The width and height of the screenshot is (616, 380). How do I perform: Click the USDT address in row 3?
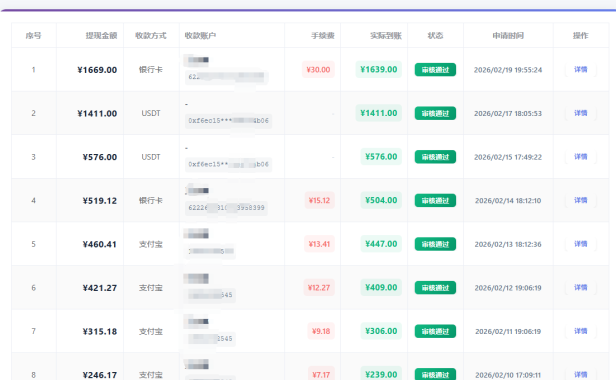click(229, 164)
